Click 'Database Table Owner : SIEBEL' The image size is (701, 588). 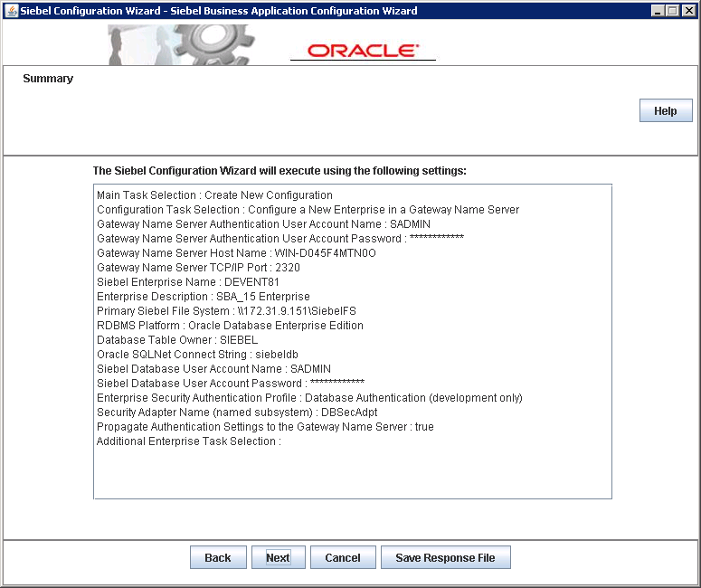coord(177,340)
